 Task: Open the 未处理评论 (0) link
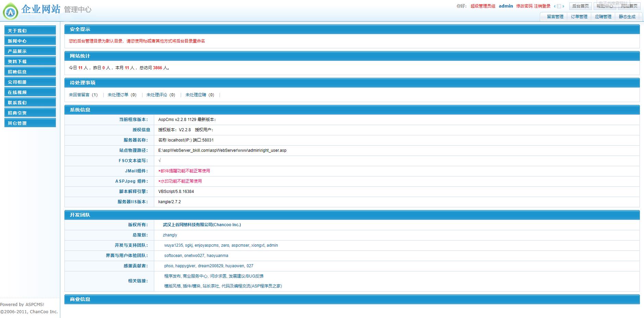tap(161, 95)
